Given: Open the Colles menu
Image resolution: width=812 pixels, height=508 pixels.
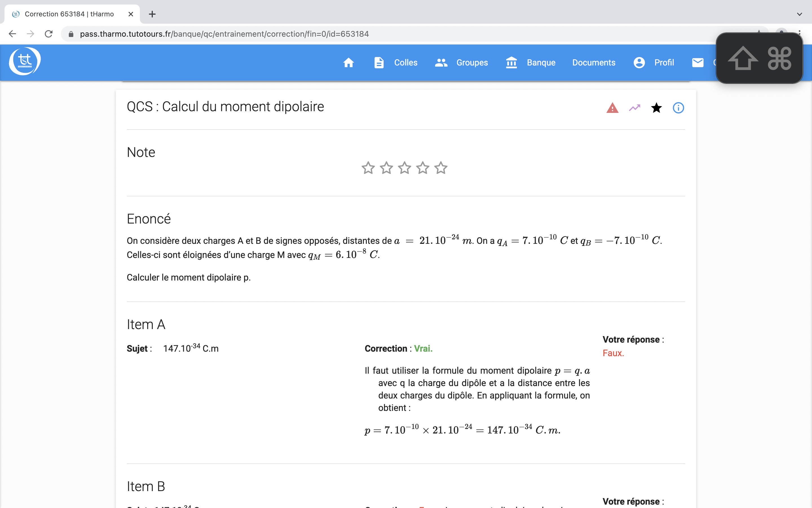Looking at the screenshot, I should point(406,62).
